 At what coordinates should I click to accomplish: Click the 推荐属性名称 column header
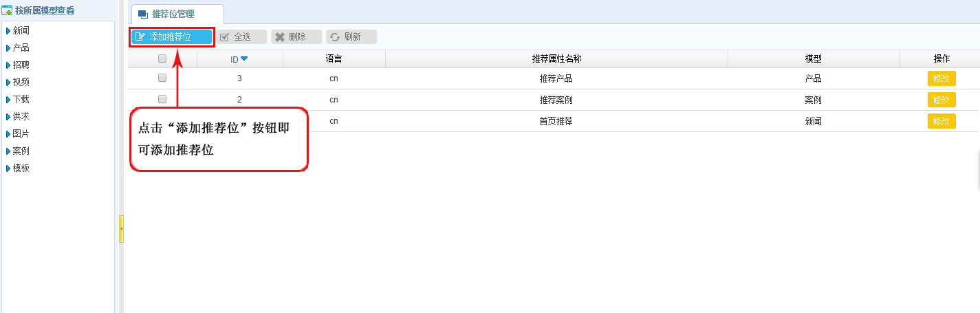pyautogui.click(x=556, y=59)
